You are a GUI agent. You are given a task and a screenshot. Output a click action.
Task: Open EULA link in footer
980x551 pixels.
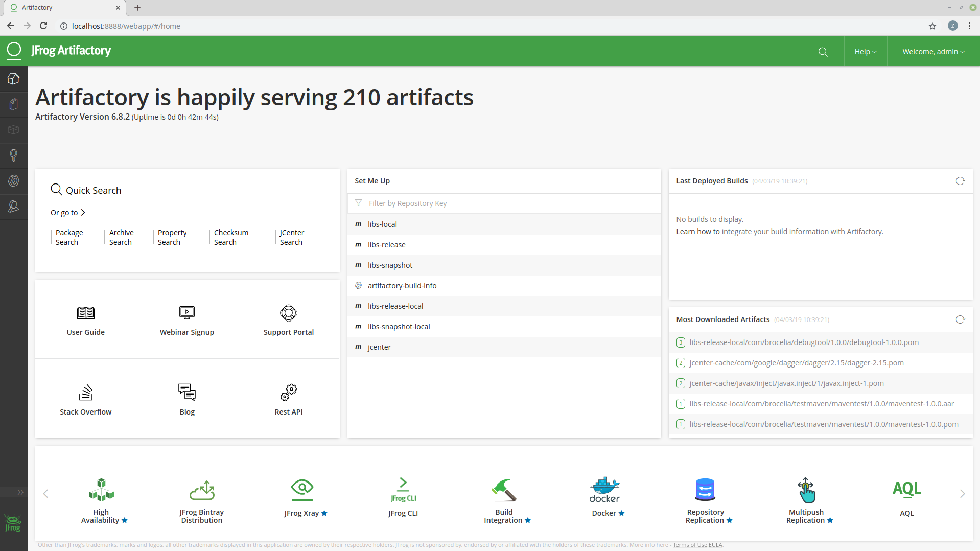click(x=715, y=545)
